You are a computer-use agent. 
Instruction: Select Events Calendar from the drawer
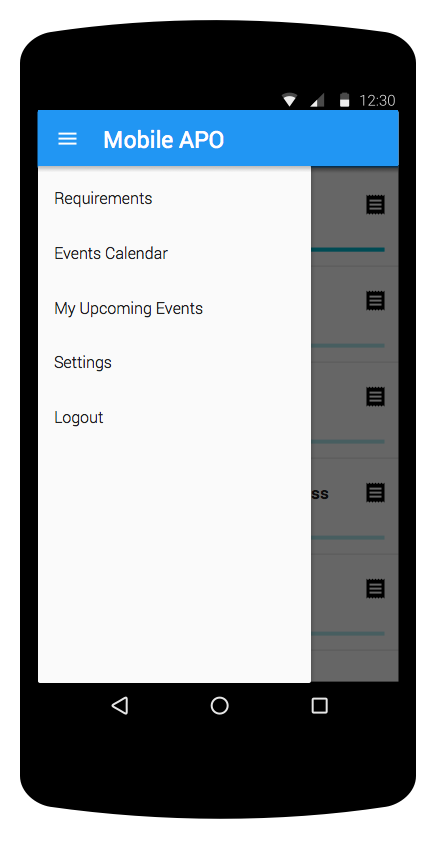point(111,253)
